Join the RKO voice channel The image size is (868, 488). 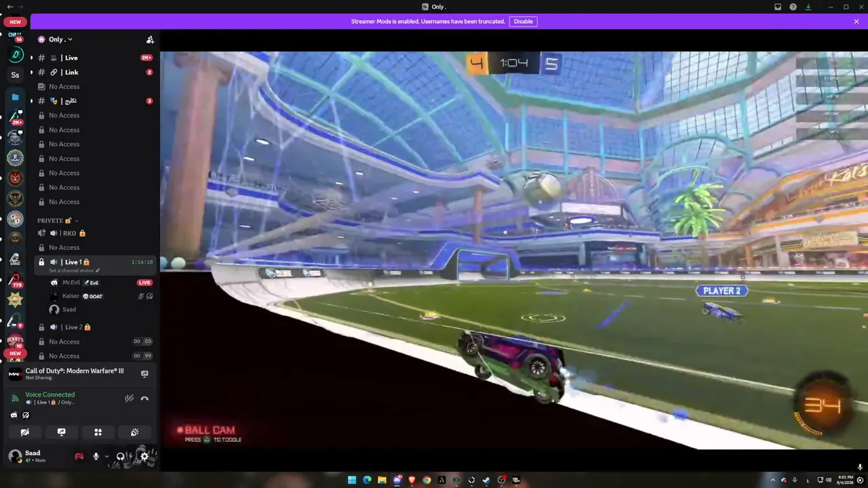(95, 233)
